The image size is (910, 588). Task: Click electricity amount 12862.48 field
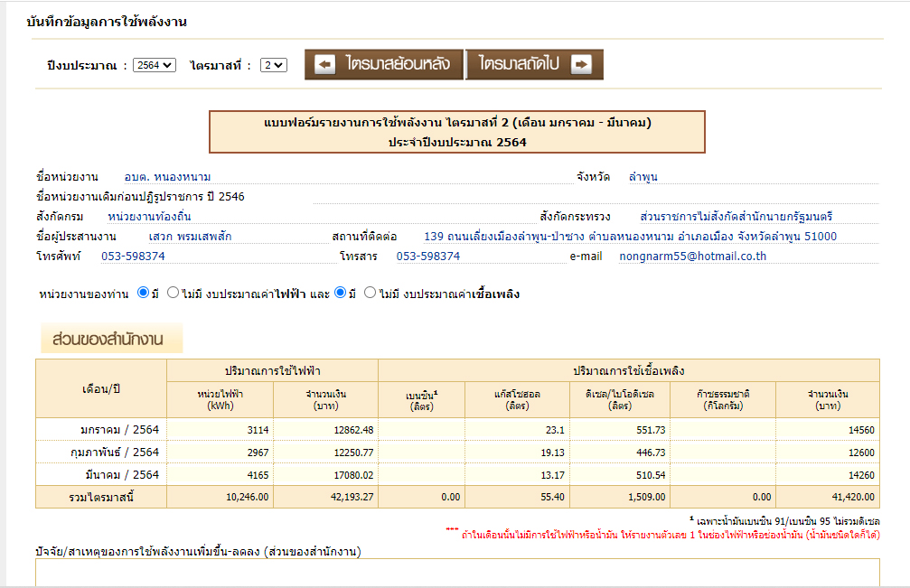[x=325, y=430]
